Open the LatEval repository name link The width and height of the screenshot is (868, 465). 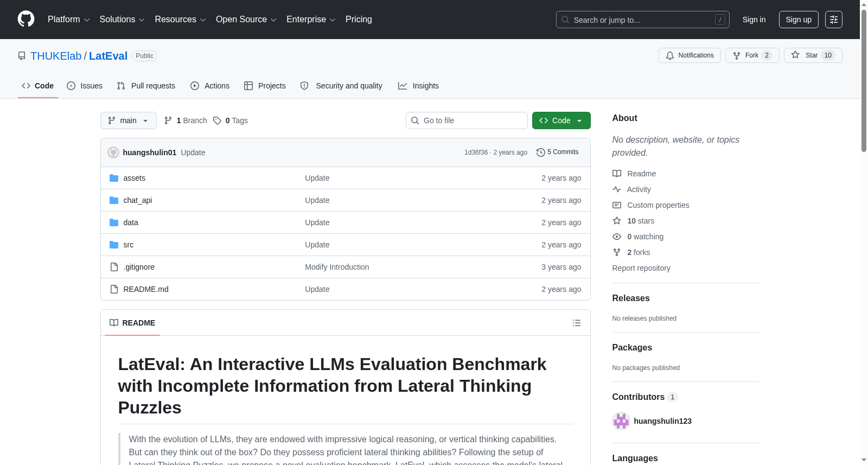pyautogui.click(x=108, y=56)
